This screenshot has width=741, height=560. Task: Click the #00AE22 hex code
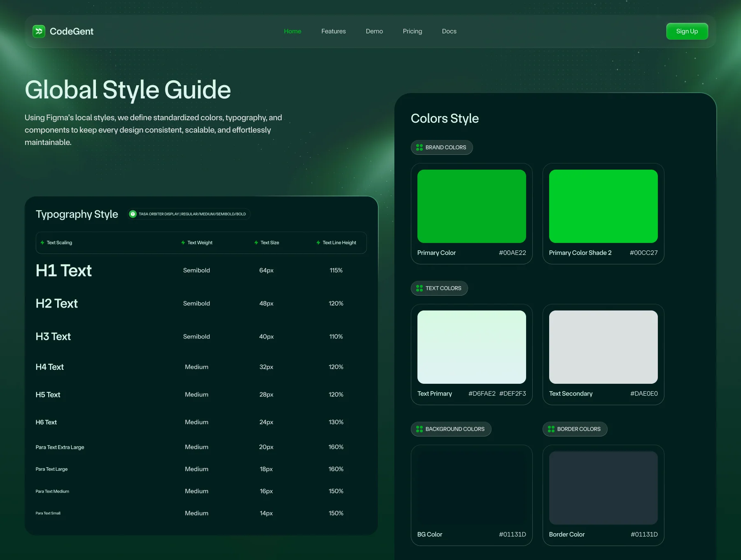coord(513,253)
